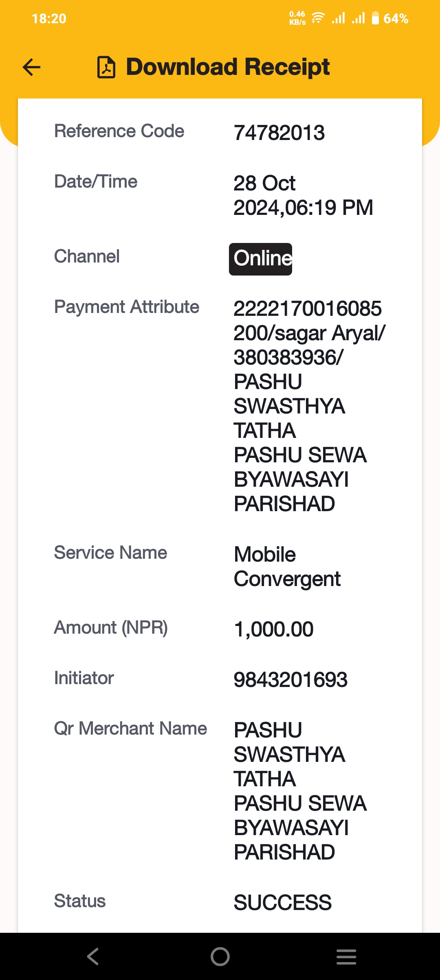The image size is (440, 980).
Task: Open recent apps menu button
Action: 346,956
